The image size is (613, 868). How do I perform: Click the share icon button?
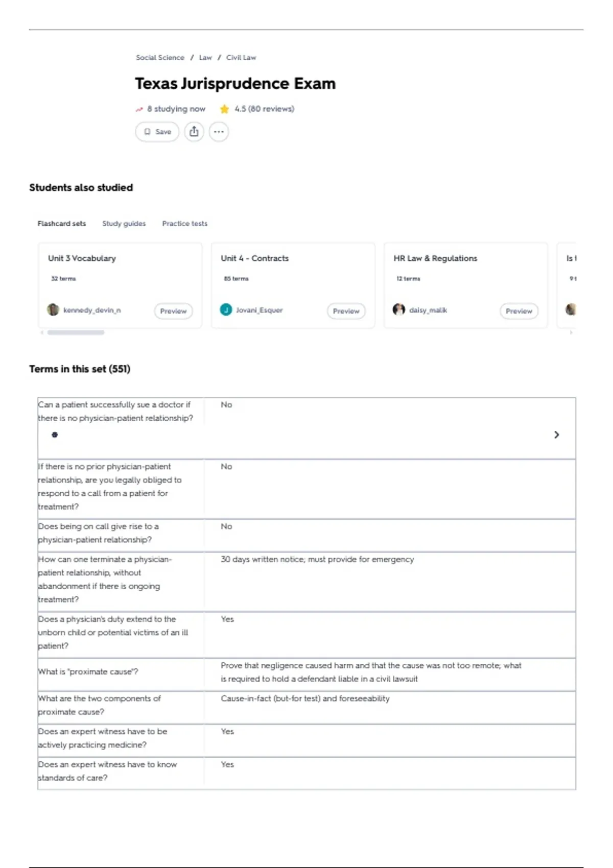coord(194,132)
